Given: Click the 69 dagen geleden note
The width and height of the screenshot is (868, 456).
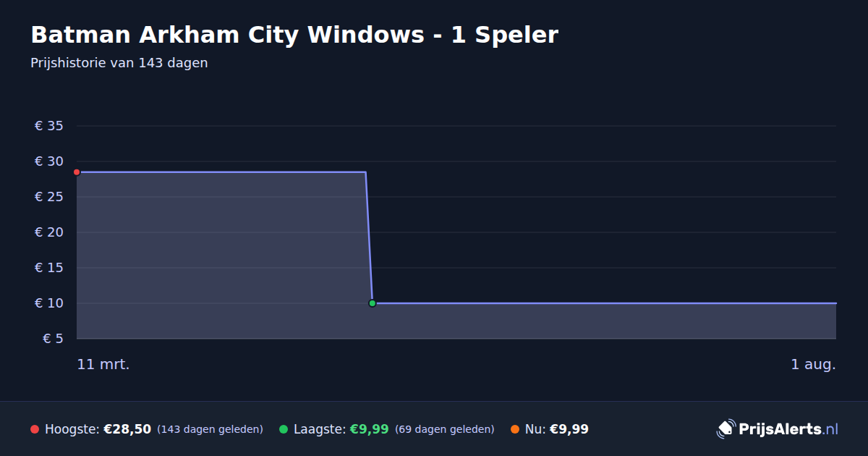Looking at the screenshot, I should [445, 429].
